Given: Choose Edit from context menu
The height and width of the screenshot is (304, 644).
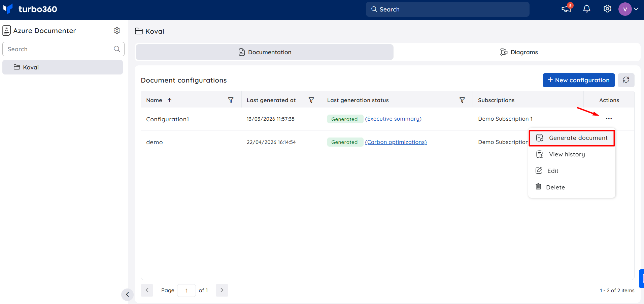Looking at the screenshot, I should 572,171.
